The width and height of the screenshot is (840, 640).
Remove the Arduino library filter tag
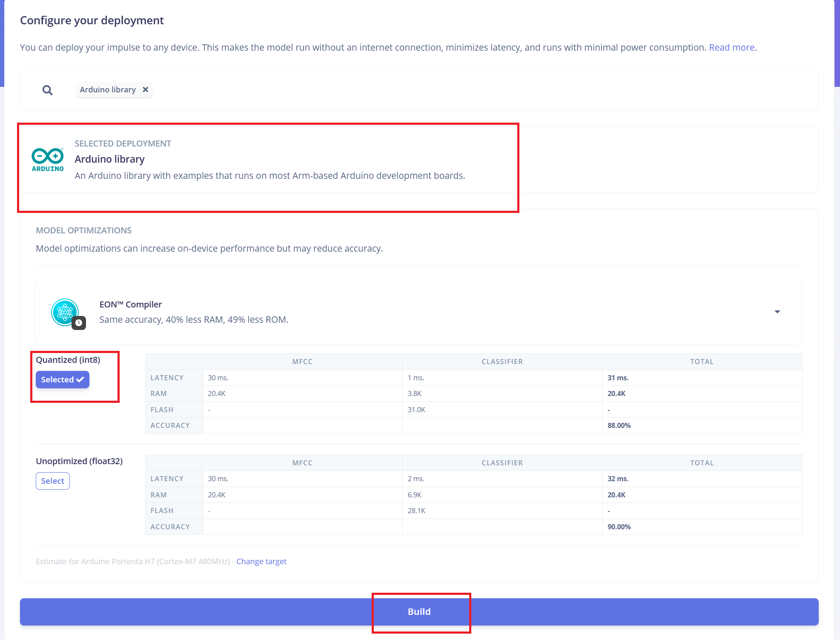click(x=146, y=89)
